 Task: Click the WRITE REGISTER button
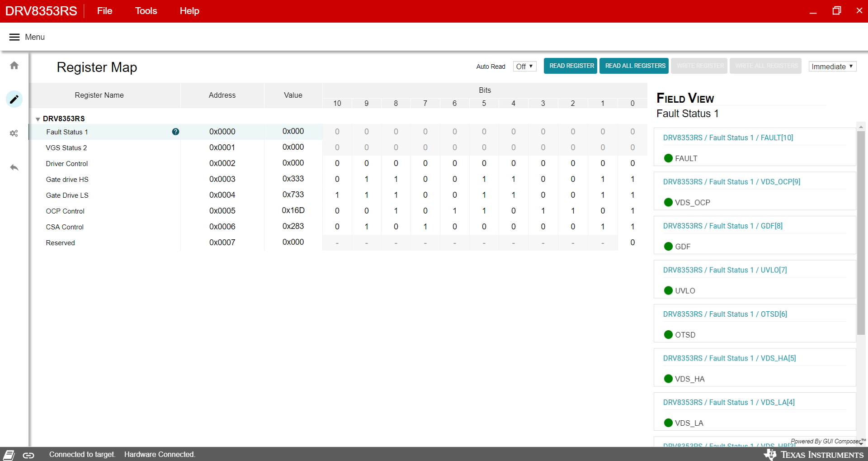click(x=699, y=66)
